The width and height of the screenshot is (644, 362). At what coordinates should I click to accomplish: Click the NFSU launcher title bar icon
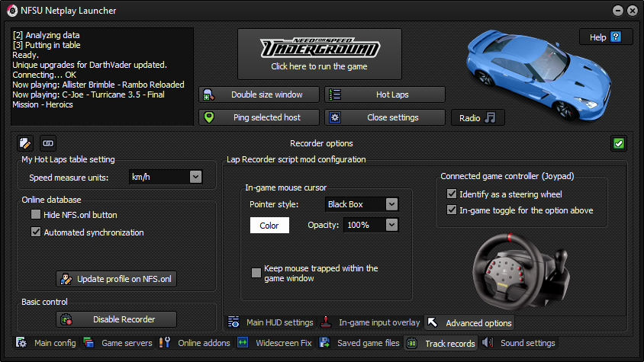[x=12, y=11]
